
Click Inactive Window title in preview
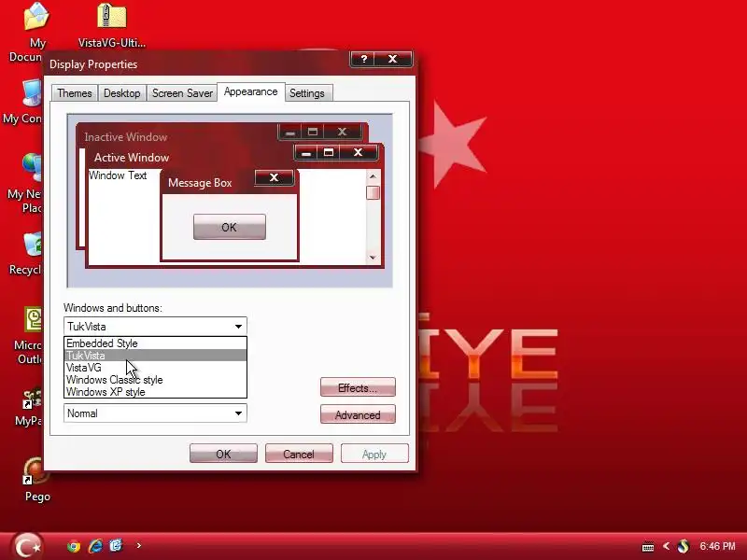pos(126,137)
